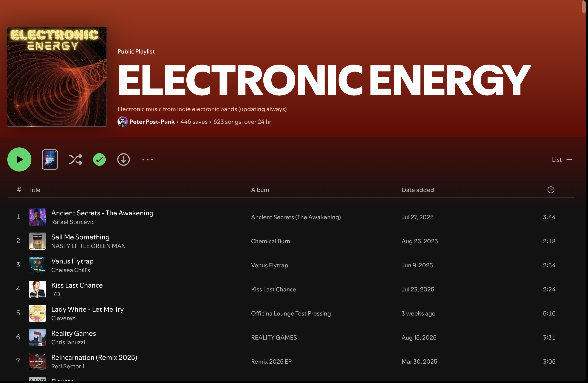Open the List view options dropdown
This screenshot has height=383, width=588.
[562, 160]
